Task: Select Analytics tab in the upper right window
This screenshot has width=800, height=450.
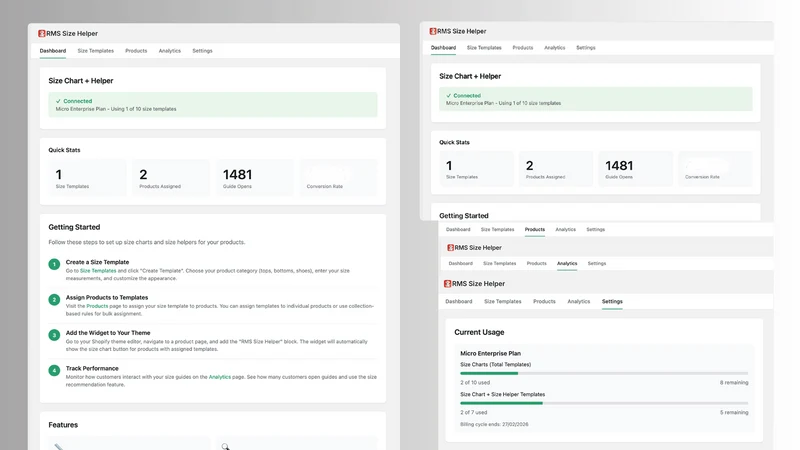Action: coord(555,47)
